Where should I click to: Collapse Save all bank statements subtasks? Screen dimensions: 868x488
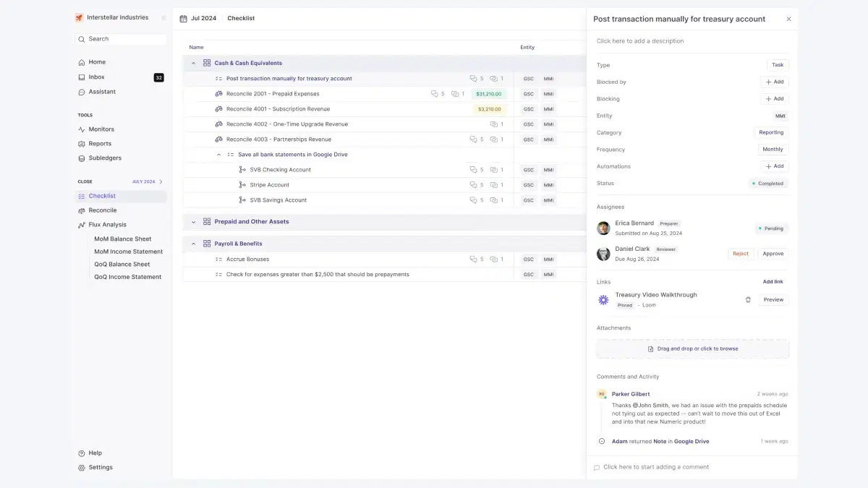219,155
